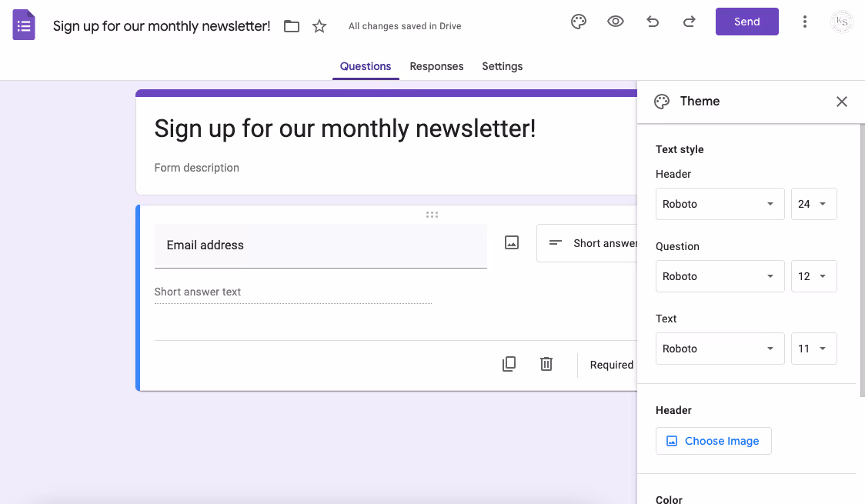Image resolution: width=865 pixels, height=504 pixels.
Task: Add an image to the question
Action: [511, 242]
